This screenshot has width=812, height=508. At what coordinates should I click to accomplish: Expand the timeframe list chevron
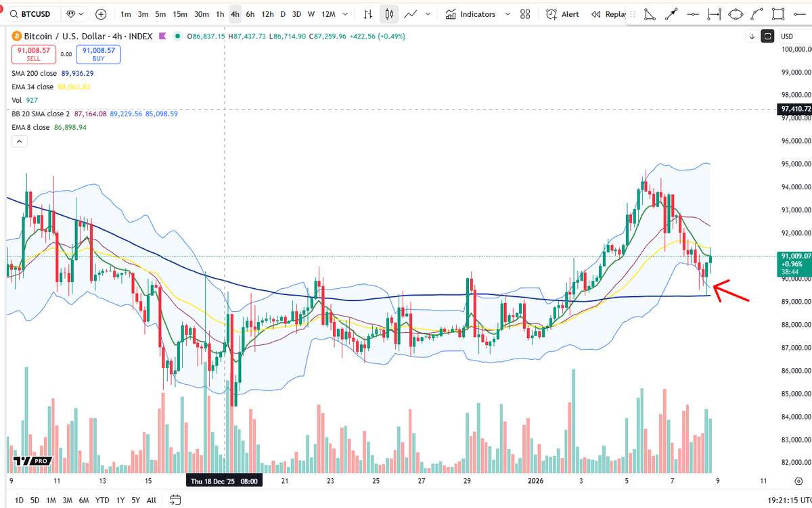coord(346,14)
